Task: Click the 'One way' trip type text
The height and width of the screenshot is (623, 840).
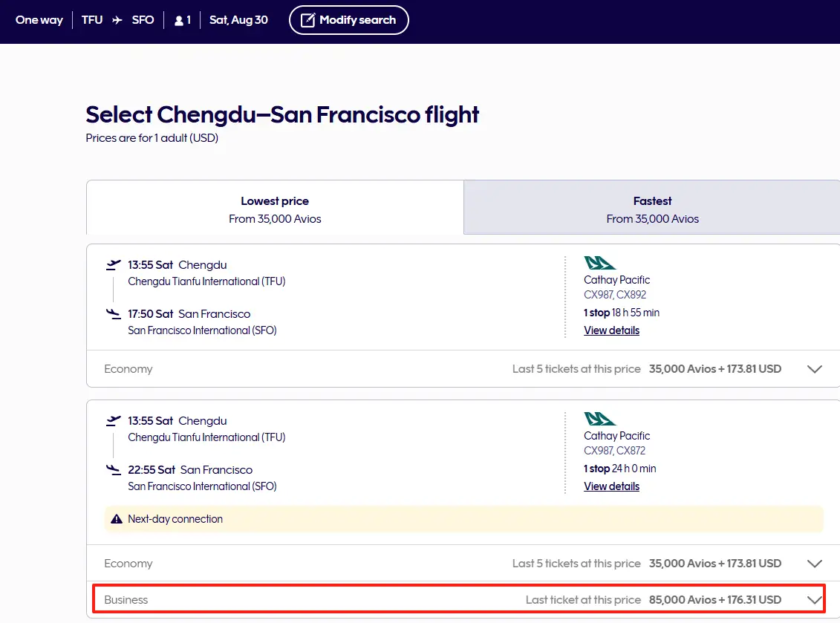Action: pyautogui.click(x=39, y=20)
